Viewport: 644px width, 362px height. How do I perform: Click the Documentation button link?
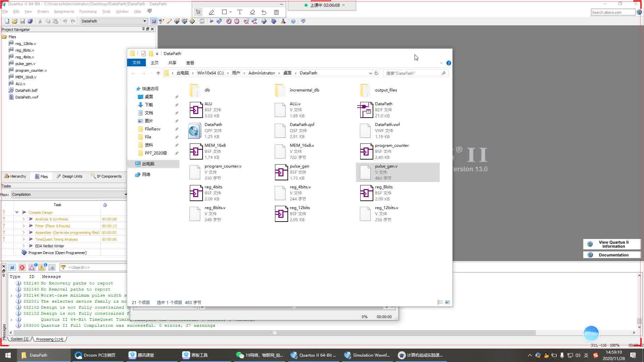click(x=613, y=255)
